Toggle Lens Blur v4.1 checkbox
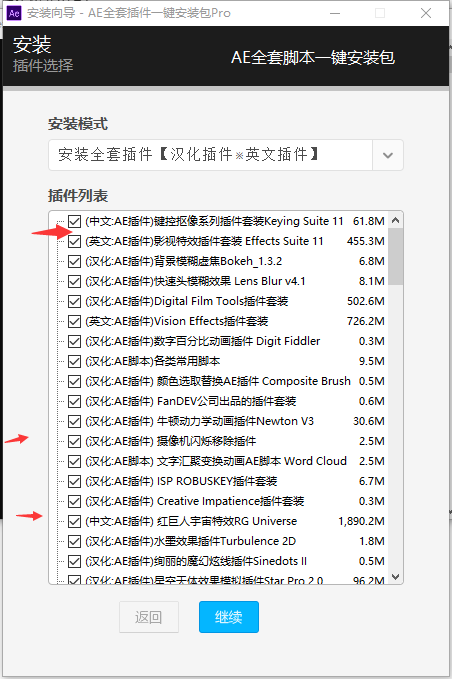Viewport: 452px width, 679px height. 74,281
